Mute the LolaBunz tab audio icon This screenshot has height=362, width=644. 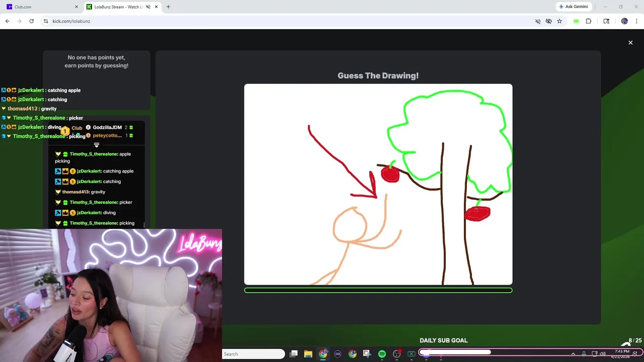click(147, 7)
